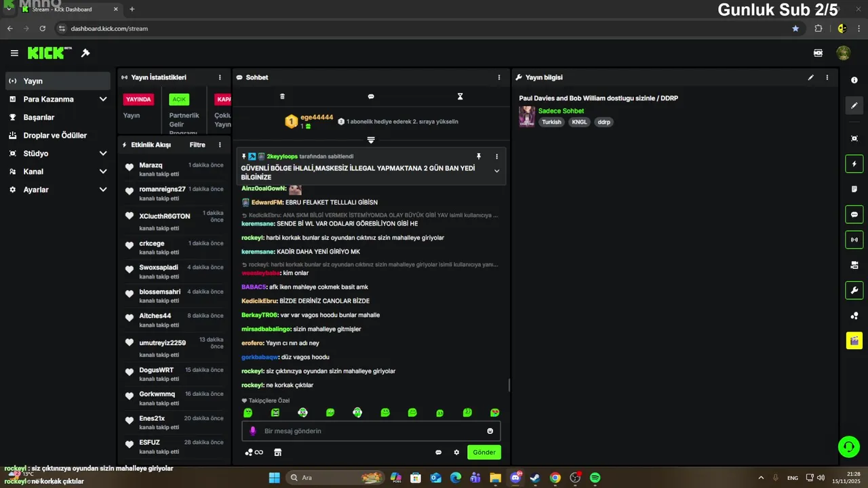Select the romanreigns27 follow event
The width and height of the screenshot is (868, 488).
pos(174,193)
